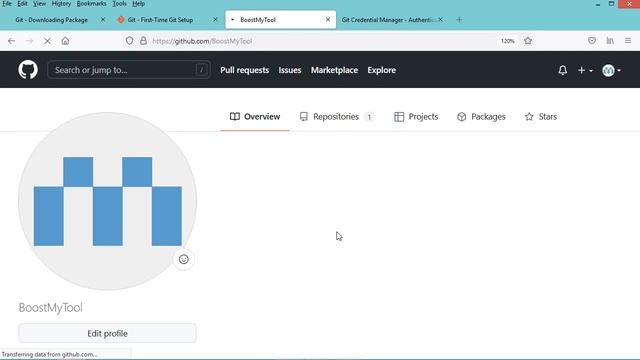
Task: Bookmark this page with the star
Action: 528,41
